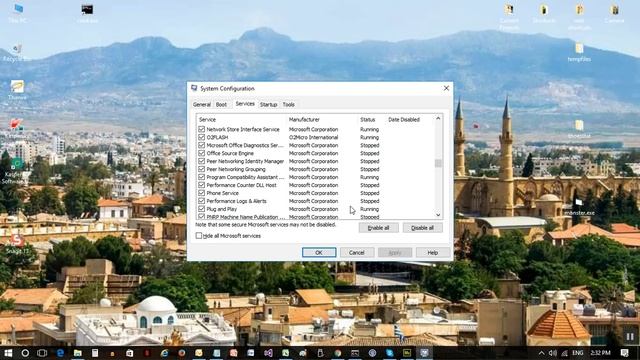Screen dimensions: 640x360
Task: Select Running status of Plug and Play
Action: (369, 209)
